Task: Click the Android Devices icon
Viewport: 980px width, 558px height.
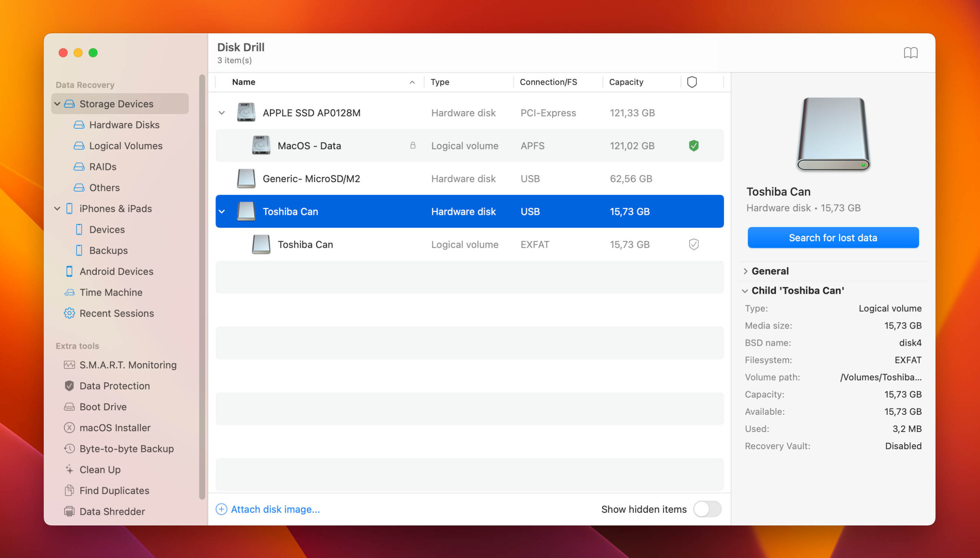Action: [69, 271]
